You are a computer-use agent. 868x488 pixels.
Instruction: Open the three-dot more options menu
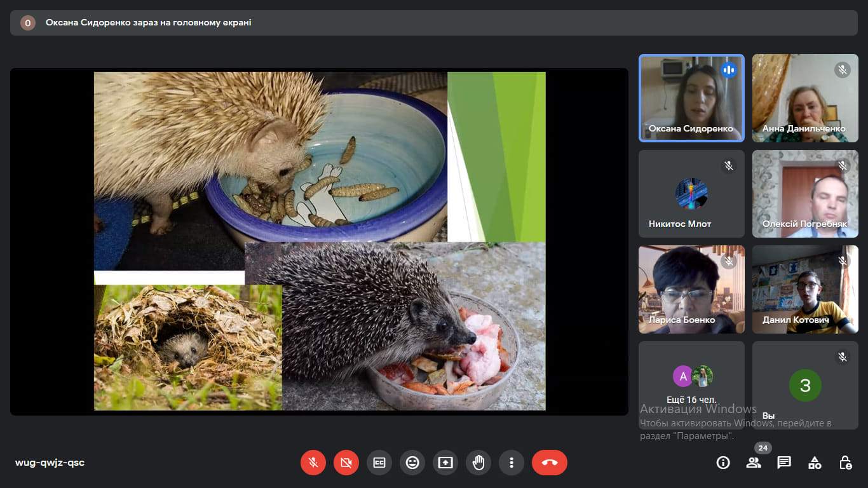pos(512,463)
